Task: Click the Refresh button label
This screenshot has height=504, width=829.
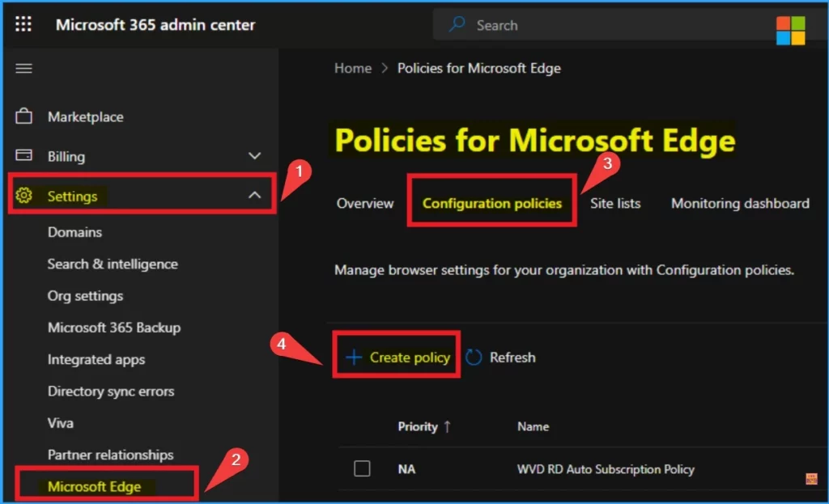Action: [512, 358]
